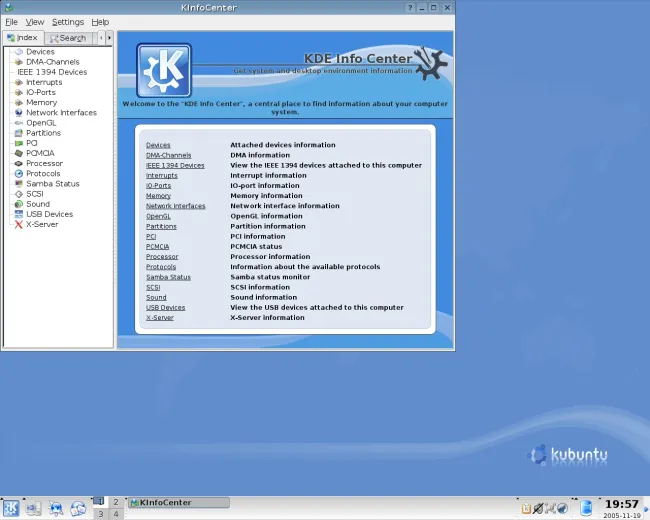Click the Klipper clipboard tray icon

click(526, 508)
